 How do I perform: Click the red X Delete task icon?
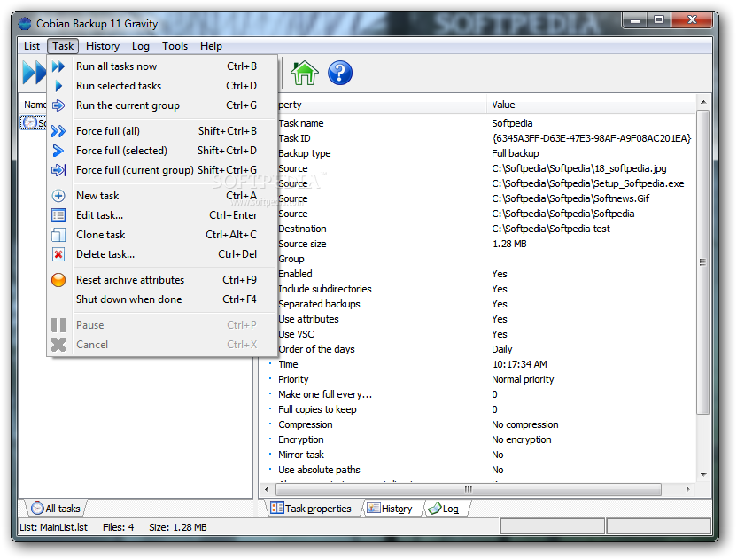[x=58, y=254]
